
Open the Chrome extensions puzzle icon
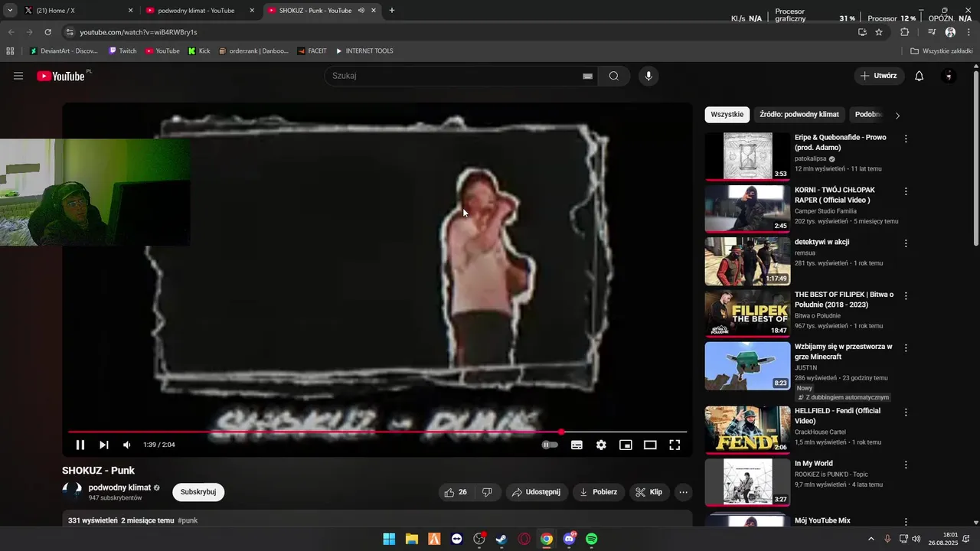click(x=905, y=32)
